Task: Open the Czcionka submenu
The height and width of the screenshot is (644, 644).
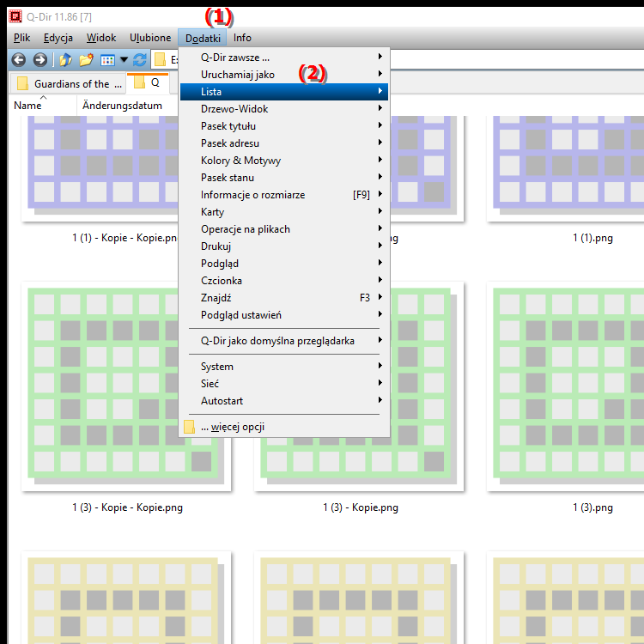Action: pyautogui.click(x=284, y=281)
